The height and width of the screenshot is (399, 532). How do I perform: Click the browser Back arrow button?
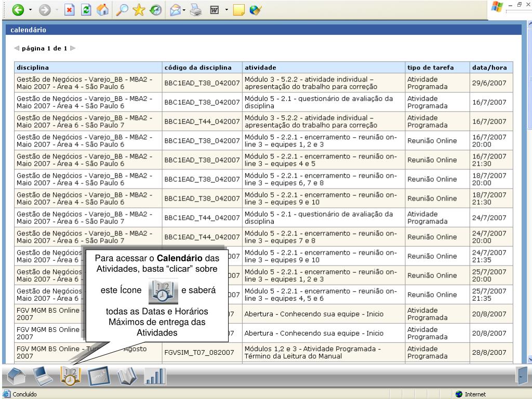(18, 10)
